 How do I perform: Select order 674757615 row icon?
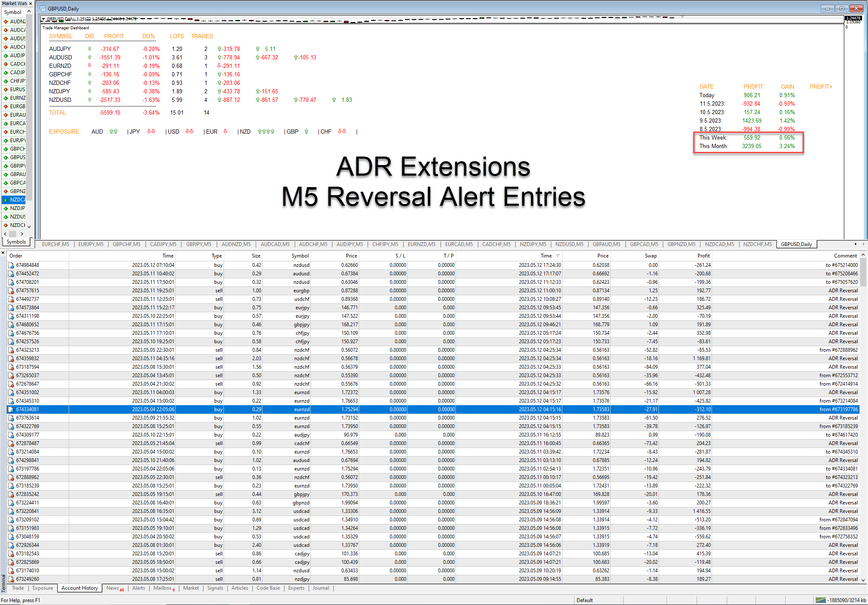11,291
